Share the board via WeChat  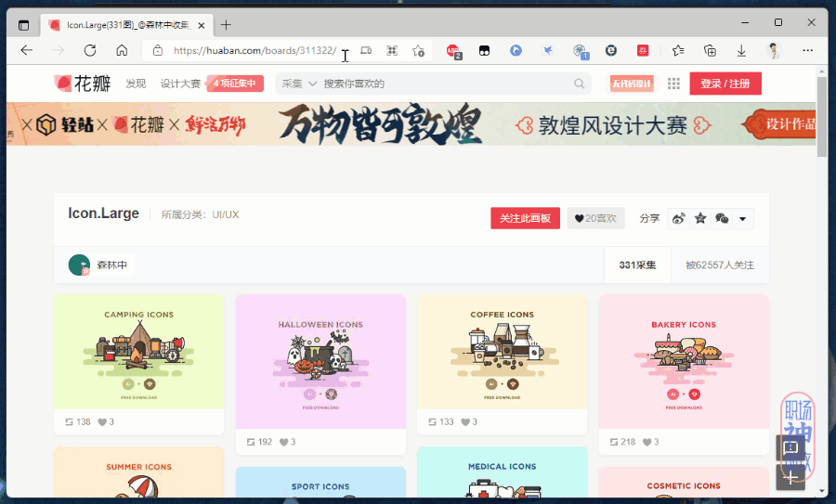[x=722, y=218]
